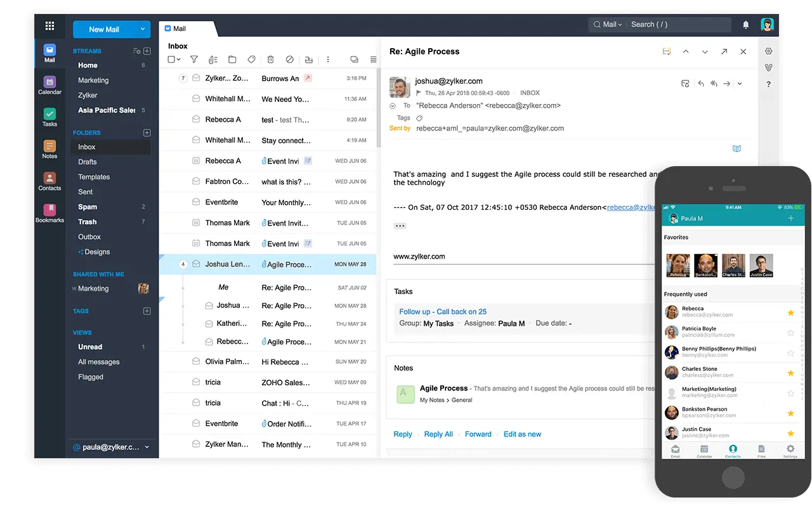Screen dimensions: 812x521
Task: Star Patricia Boyle in frequently used contacts
Action: click(790, 331)
